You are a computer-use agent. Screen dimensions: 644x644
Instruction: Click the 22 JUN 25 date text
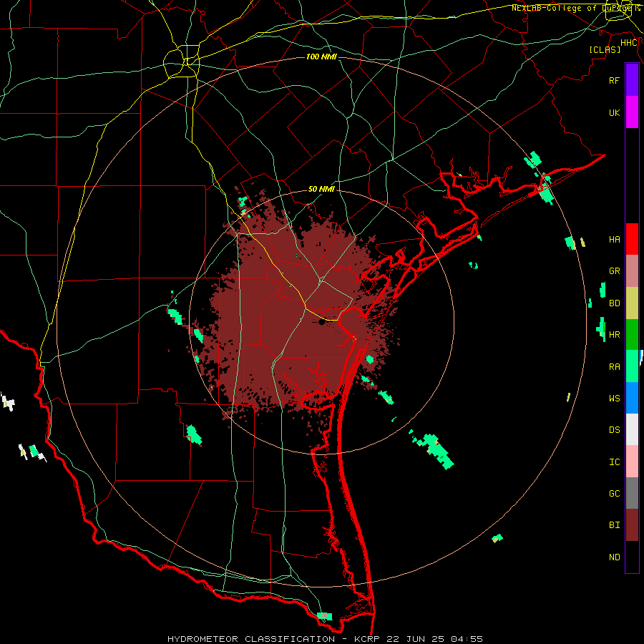pos(415,639)
